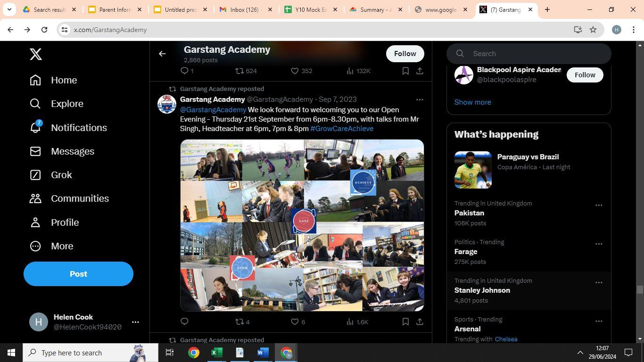Open the Open Evening collage image
The image size is (644, 362).
coord(302,225)
